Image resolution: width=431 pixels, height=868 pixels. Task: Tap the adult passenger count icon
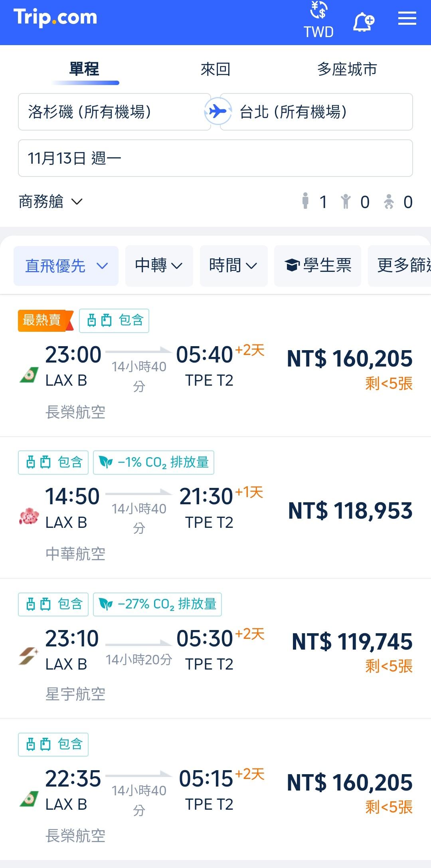click(306, 201)
